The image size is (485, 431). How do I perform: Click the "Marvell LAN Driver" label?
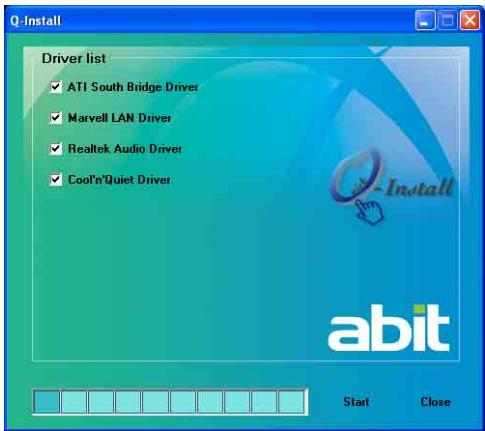tap(119, 118)
